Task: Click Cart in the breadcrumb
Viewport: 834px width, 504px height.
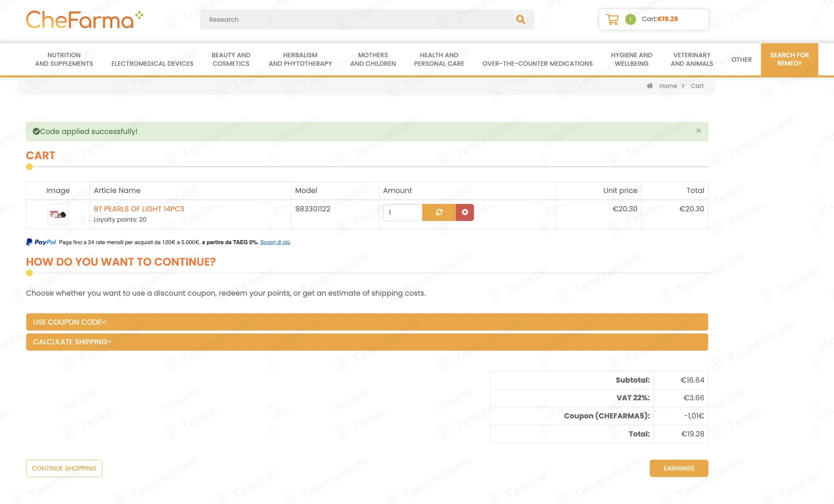Action: point(697,86)
